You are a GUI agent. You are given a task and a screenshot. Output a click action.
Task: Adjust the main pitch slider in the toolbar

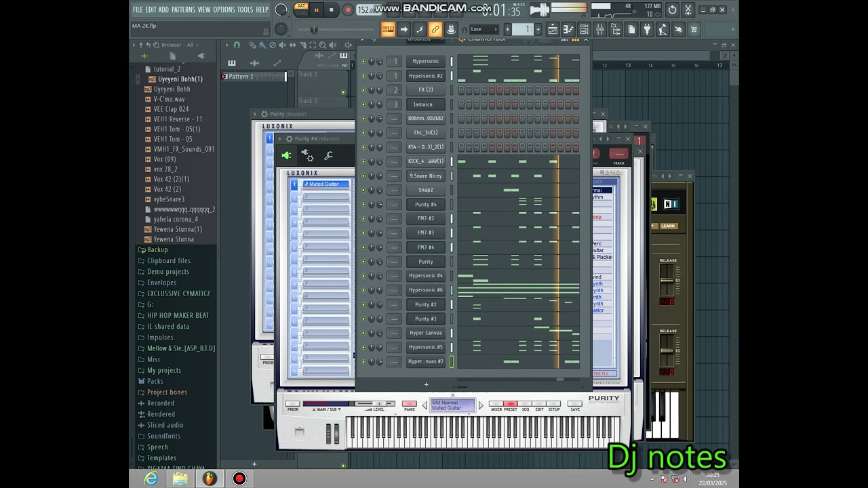313,30
